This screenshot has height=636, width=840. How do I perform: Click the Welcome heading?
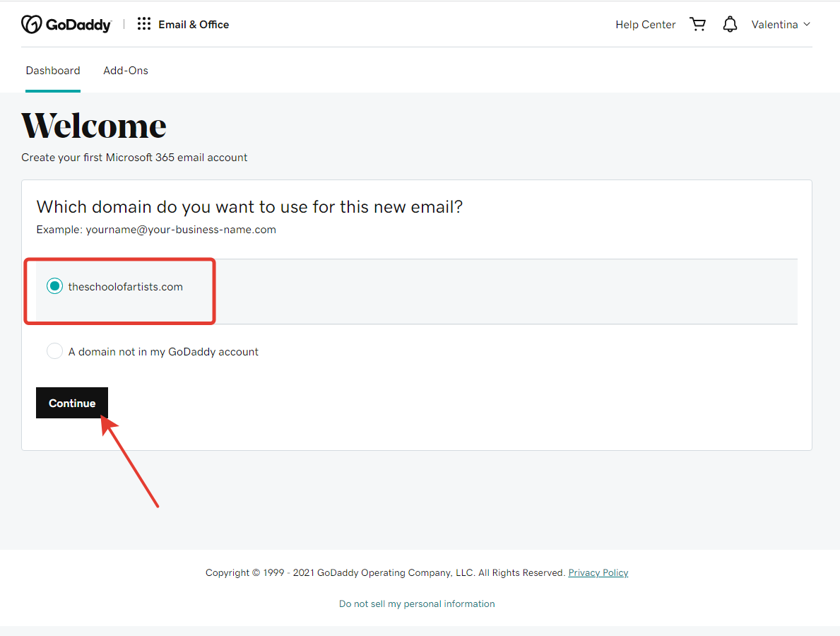point(94,126)
